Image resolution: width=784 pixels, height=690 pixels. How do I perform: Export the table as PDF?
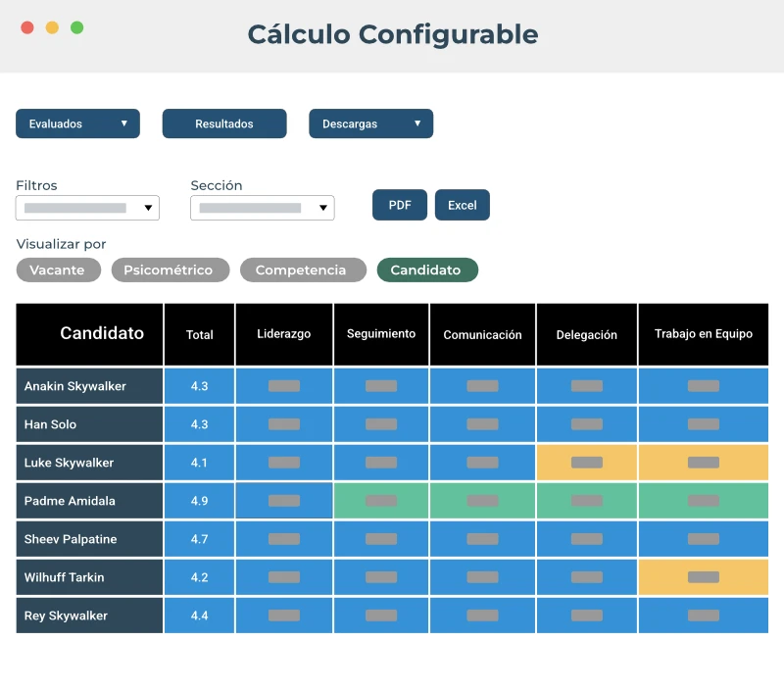coord(399,205)
